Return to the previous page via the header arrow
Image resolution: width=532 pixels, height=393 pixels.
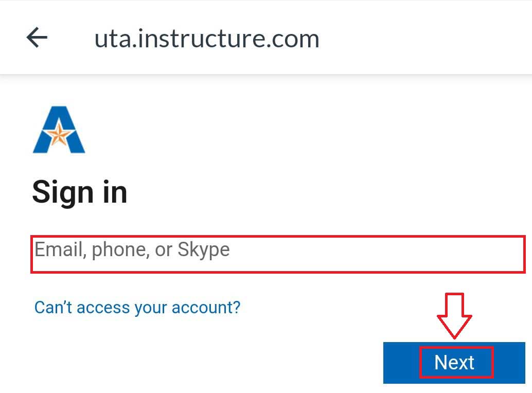tap(37, 38)
